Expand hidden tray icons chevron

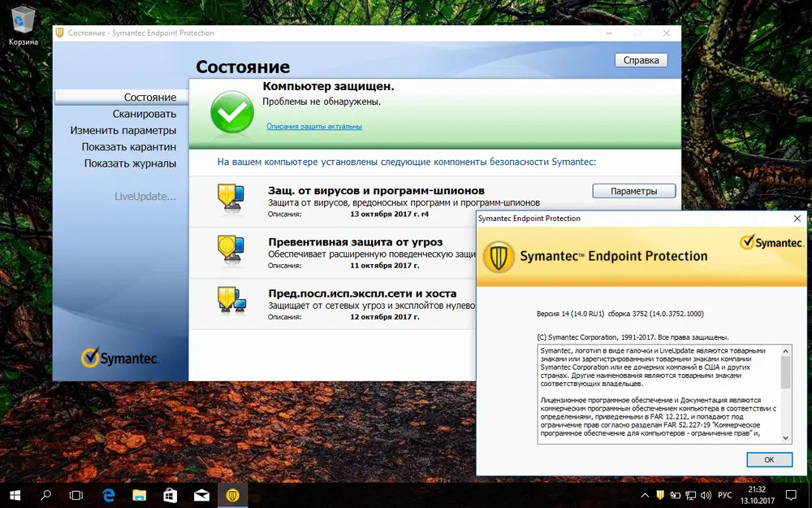(646, 493)
